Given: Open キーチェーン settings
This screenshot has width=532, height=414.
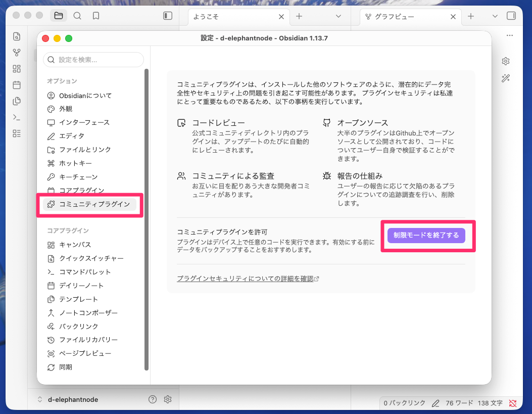Looking at the screenshot, I should tap(89, 177).
